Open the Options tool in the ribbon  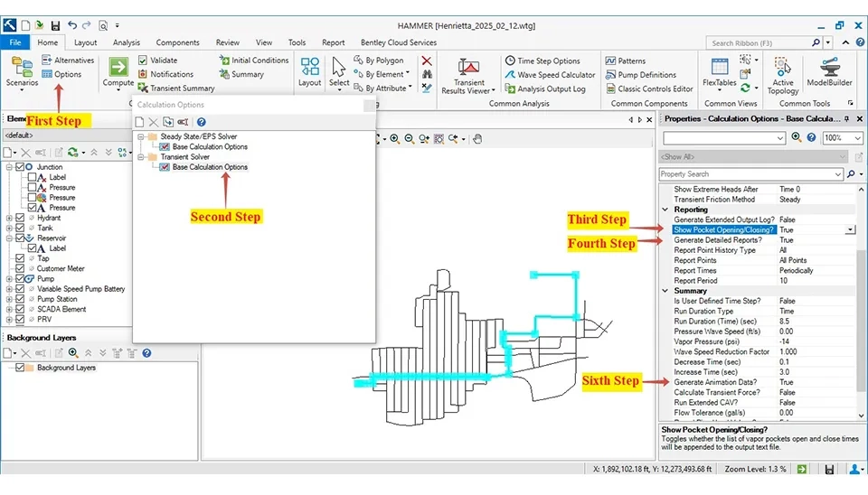point(61,74)
